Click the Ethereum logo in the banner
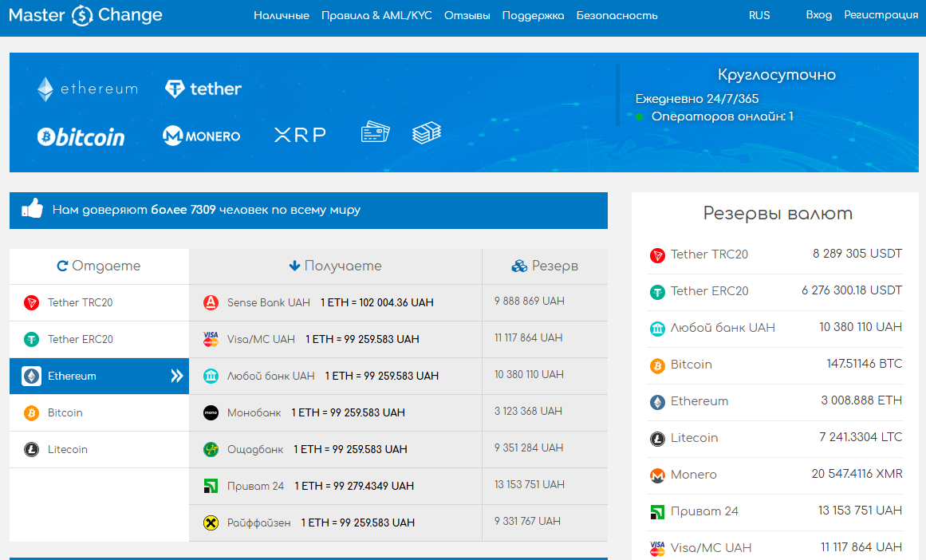This screenshot has width=926, height=560. (88, 89)
